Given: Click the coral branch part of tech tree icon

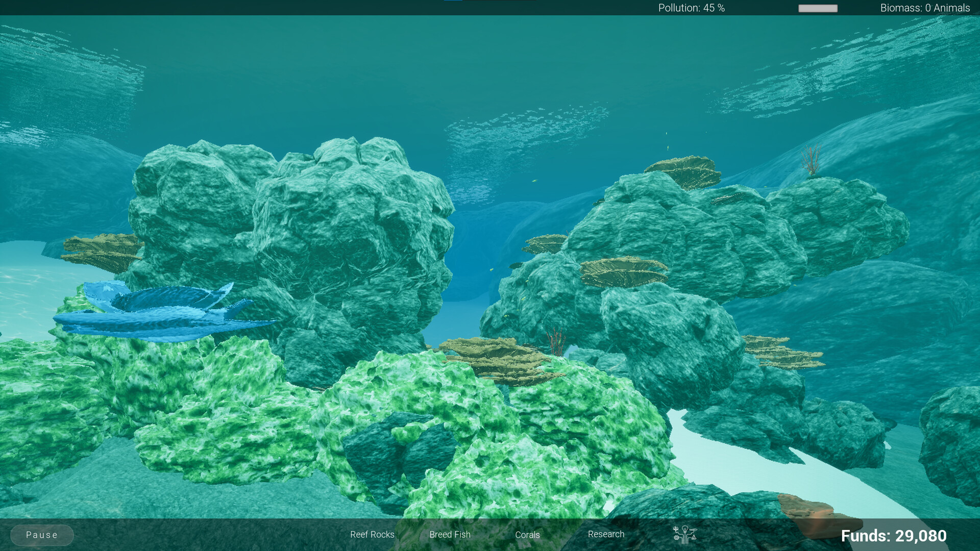Looking at the screenshot, I should point(675,528).
